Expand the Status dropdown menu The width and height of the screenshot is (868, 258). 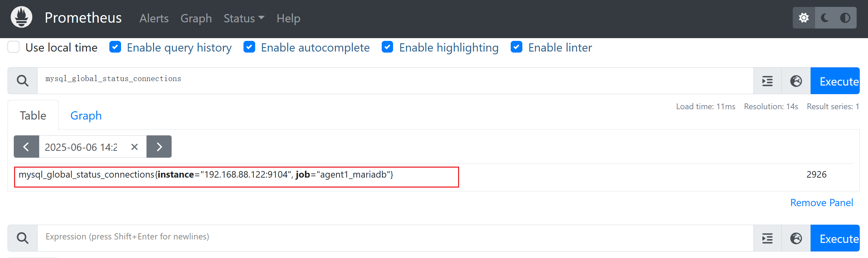244,18
